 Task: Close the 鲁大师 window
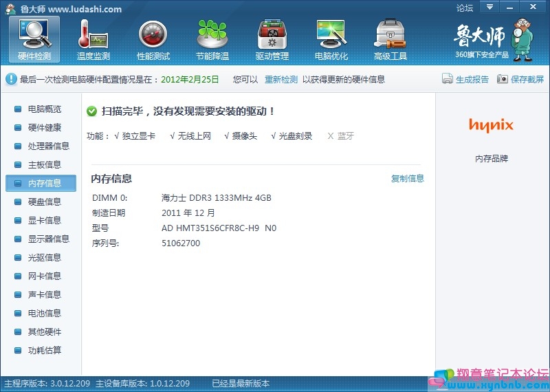click(x=533, y=7)
